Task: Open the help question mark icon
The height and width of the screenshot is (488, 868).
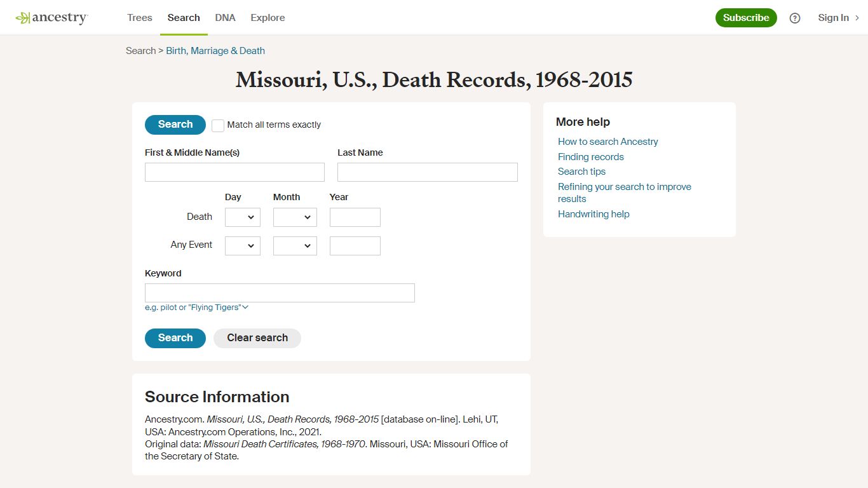Action: pos(795,18)
